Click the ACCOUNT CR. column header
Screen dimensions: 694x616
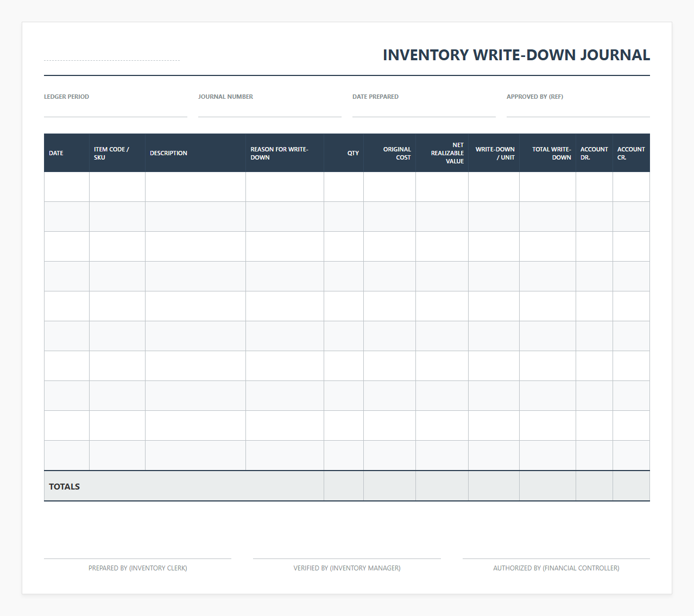[632, 153]
